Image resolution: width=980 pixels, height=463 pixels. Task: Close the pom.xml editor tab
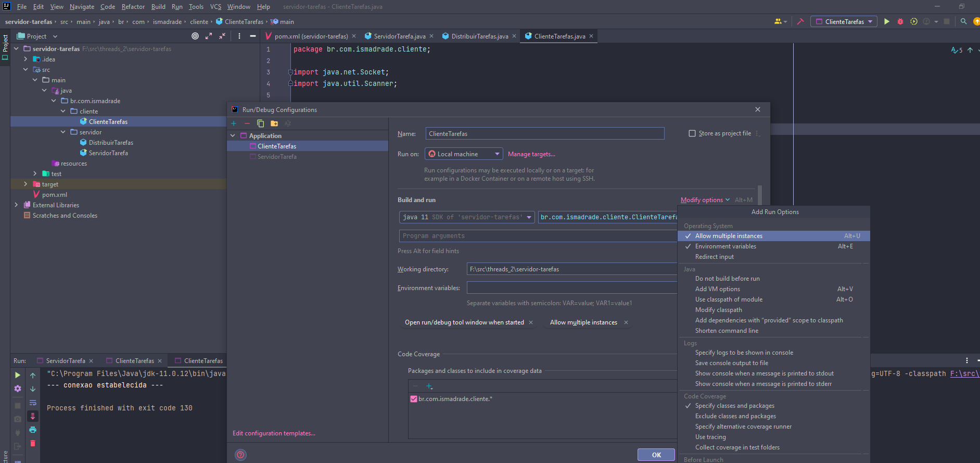pos(354,36)
